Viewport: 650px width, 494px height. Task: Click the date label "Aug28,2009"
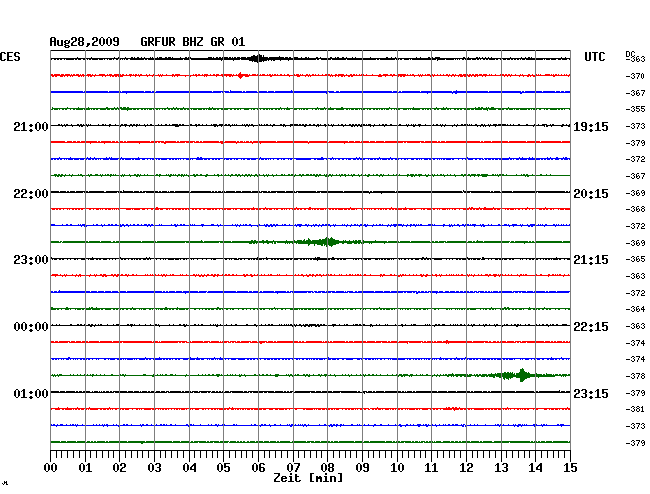(x=85, y=42)
